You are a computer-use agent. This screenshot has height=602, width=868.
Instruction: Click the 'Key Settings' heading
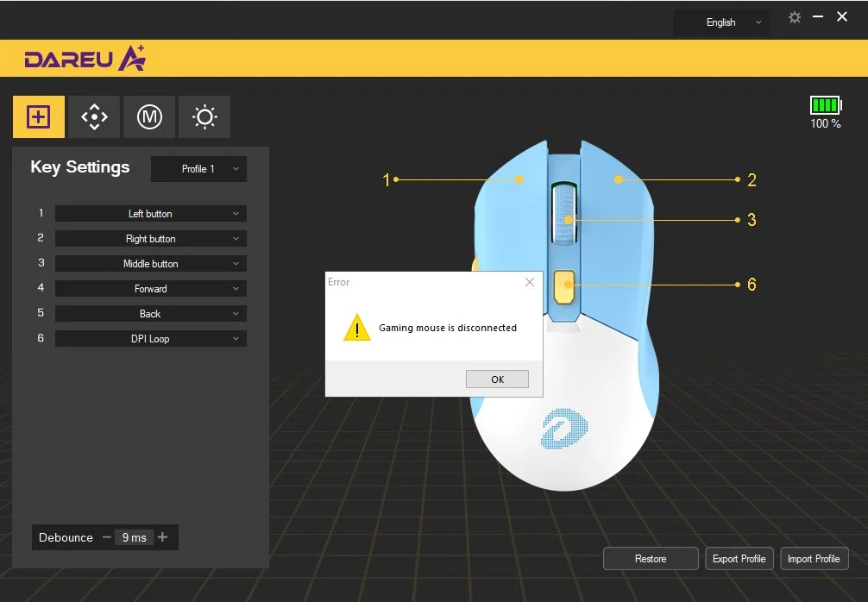click(x=80, y=167)
